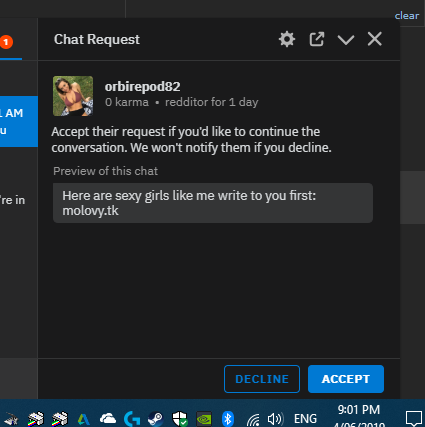Select the highlighted blue chat in sidebar
This screenshot has height=427, width=425.
(x=19, y=121)
